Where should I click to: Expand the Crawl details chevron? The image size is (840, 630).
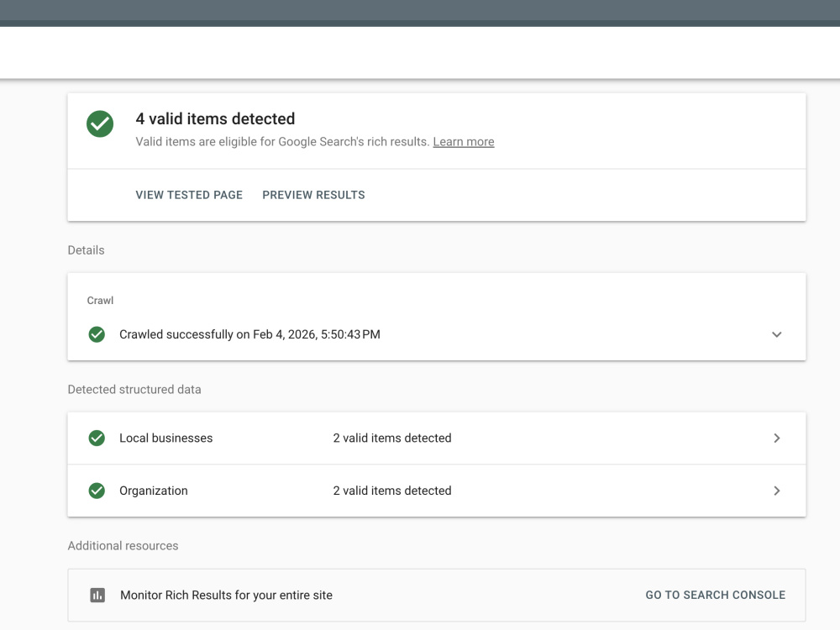(x=777, y=334)
